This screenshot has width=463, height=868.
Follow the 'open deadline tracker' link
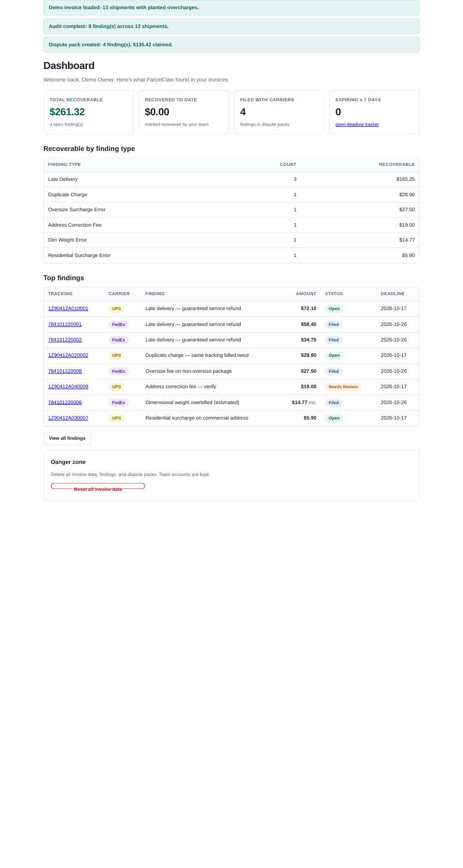coord(357,124)
